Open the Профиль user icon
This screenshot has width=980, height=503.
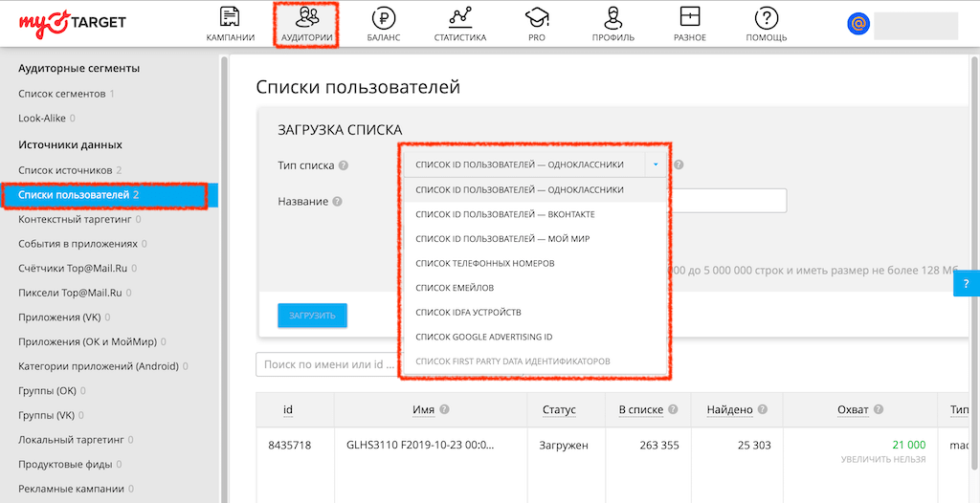613,17
